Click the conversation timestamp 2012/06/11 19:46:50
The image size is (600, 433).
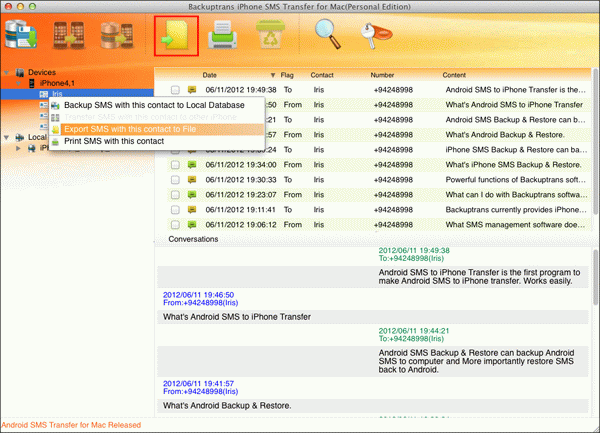tap(198, 295)
